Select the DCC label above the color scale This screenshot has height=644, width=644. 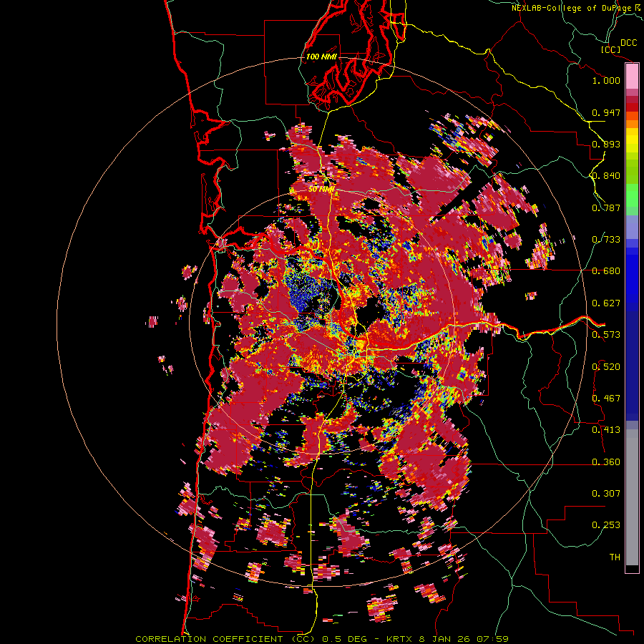click(628, 43)
